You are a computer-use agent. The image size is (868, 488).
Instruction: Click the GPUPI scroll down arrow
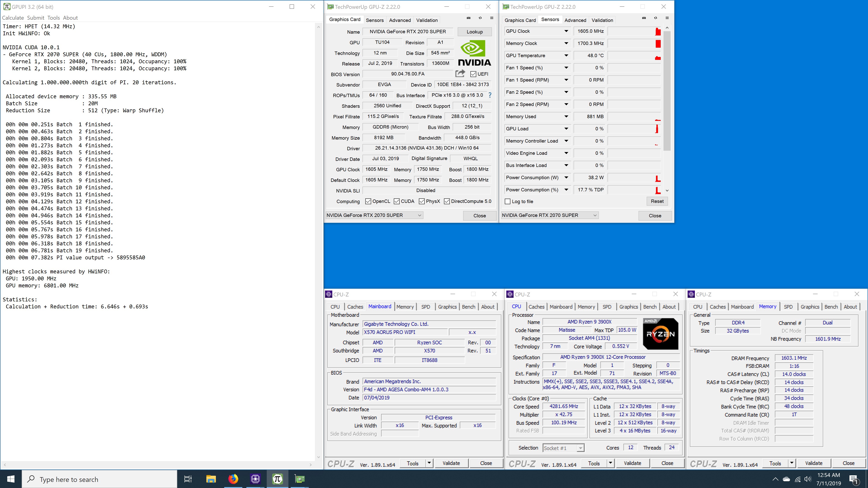[x=318, y=457]
